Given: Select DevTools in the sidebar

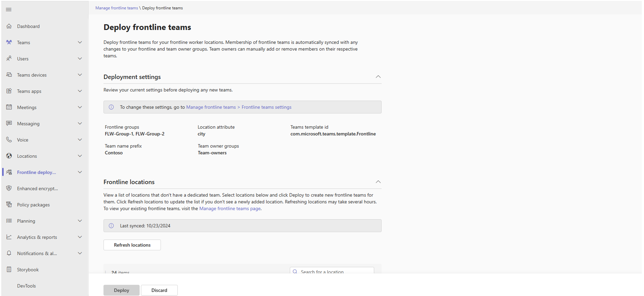Looking at the screenshot, I should [26, 286].
